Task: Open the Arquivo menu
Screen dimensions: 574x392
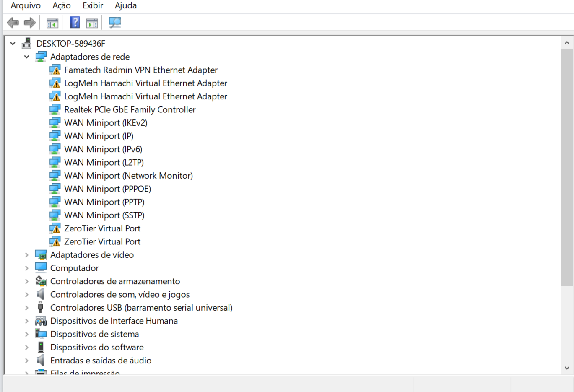Action: (26, 5)
